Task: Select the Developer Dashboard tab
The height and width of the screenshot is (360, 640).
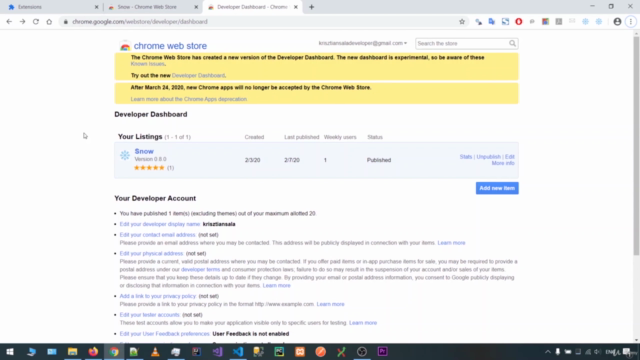Action: (x=252, y=7)
